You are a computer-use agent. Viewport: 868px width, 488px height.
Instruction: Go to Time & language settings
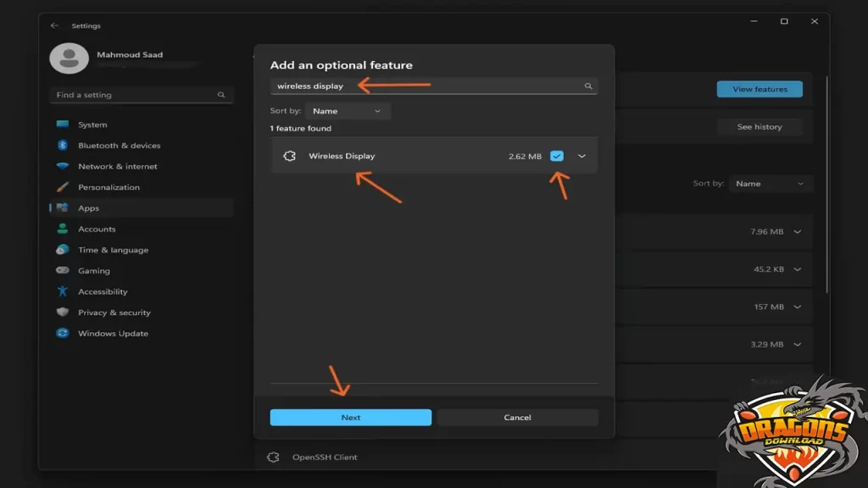113,250
